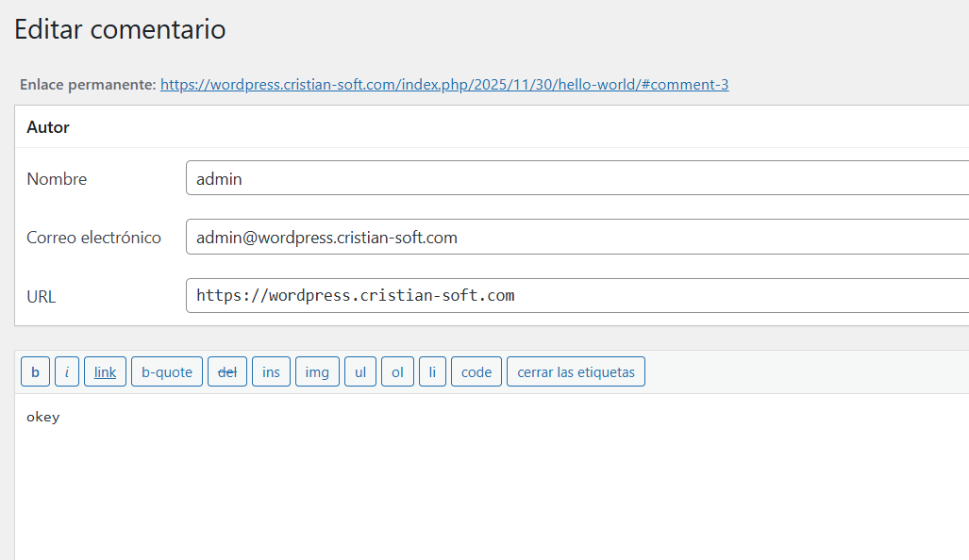Select the URL input field
Viewport: 969px width, 560px height.
576,296
